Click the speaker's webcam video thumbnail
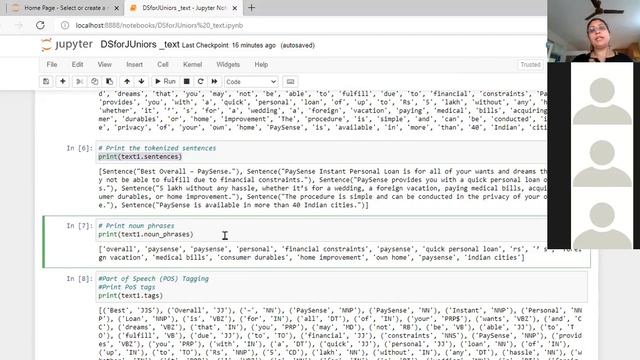 pos(593,31)
